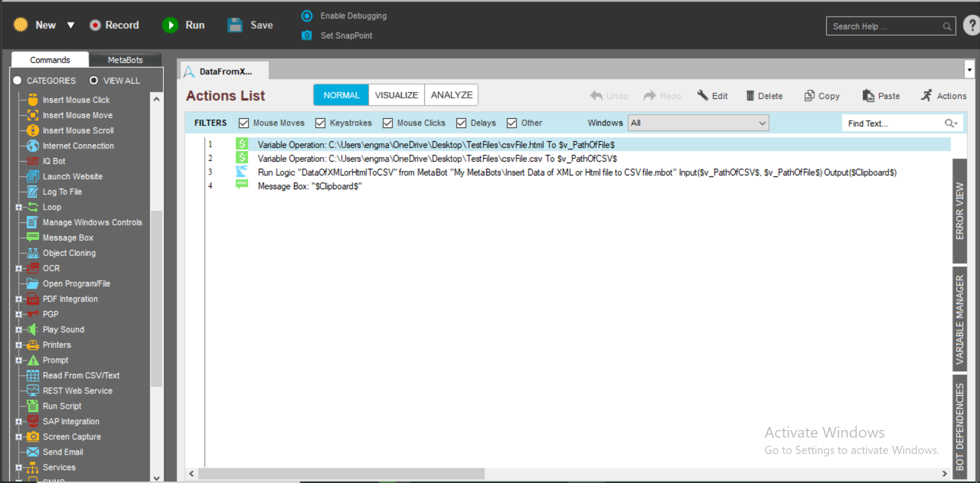Uncheck the Mouse Clicks filter checkbox
Image resolution: width=980 pixels, height=483 pixels.
388,123
